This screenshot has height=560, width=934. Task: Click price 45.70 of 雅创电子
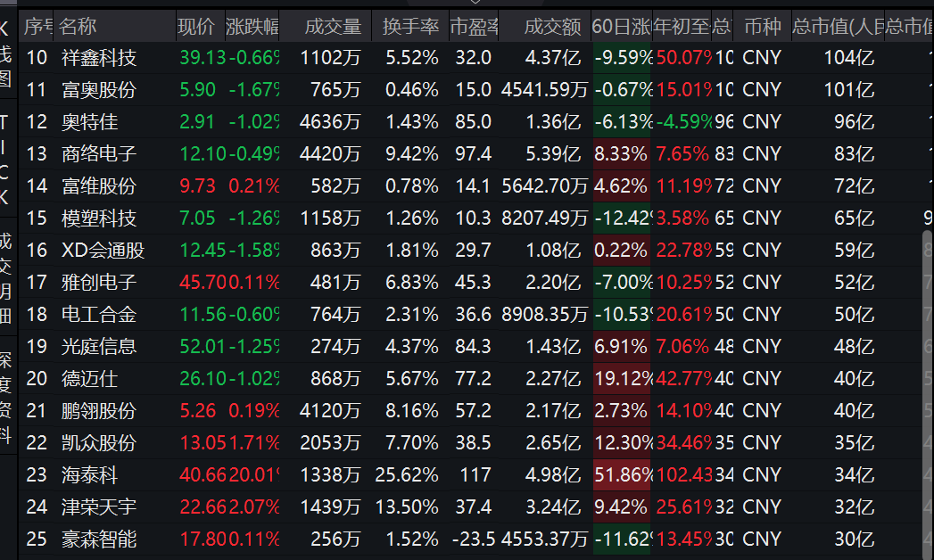tap(203, 282)
